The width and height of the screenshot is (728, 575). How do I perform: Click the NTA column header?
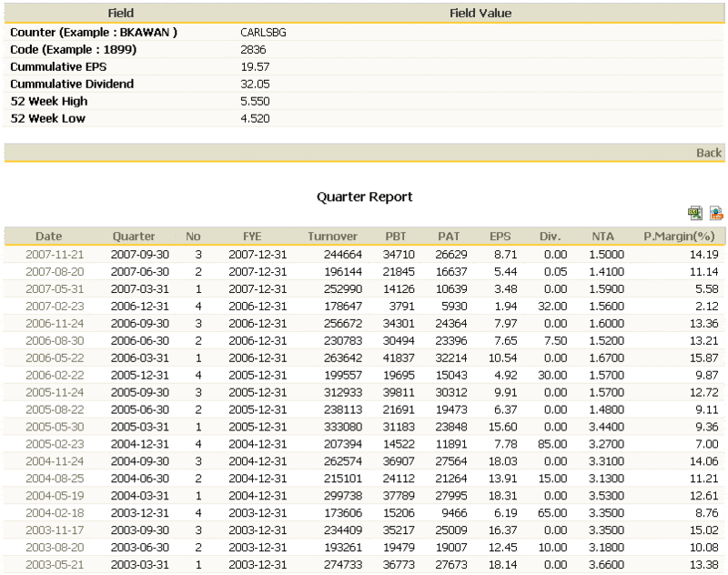602,237
